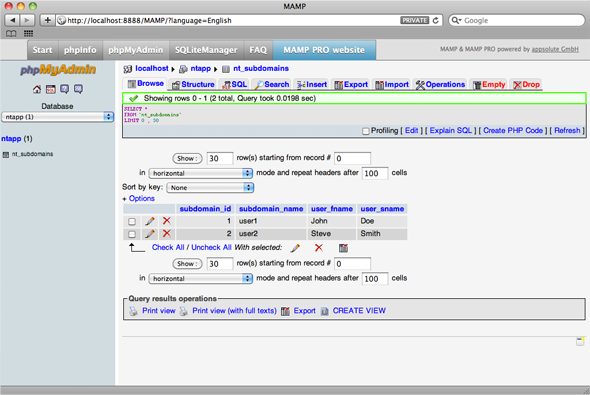Click the phpMyAdmin logo
Viewport: 590px width, 395px height.
[x=58, y=70]
